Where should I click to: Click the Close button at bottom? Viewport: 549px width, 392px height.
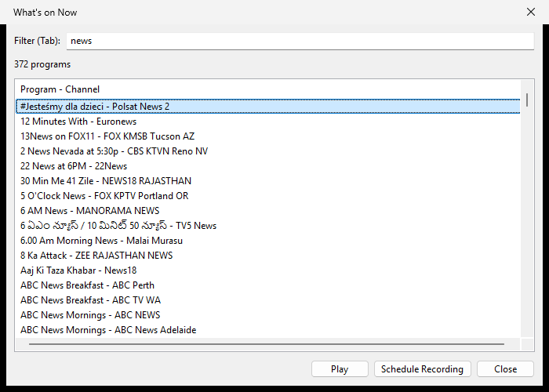click(x=505, y=369)
